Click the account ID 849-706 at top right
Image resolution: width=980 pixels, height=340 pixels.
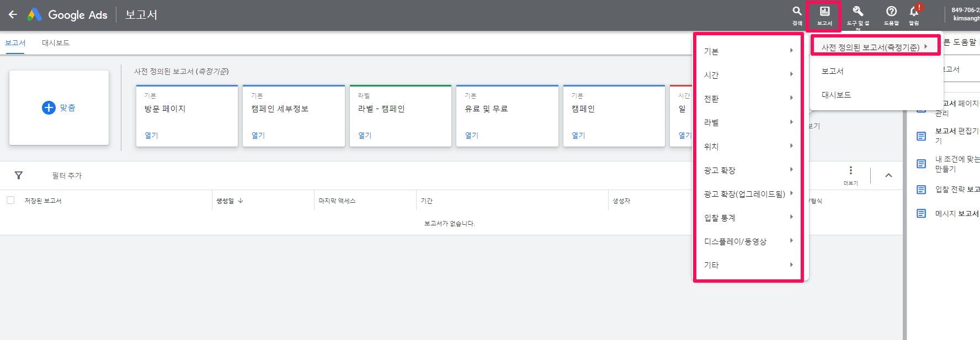click(x=965, y=10)
